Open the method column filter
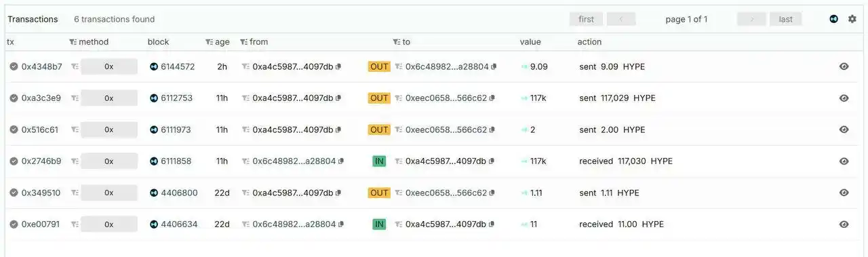This screenshot has height=257, width=868. click(73, 42)
